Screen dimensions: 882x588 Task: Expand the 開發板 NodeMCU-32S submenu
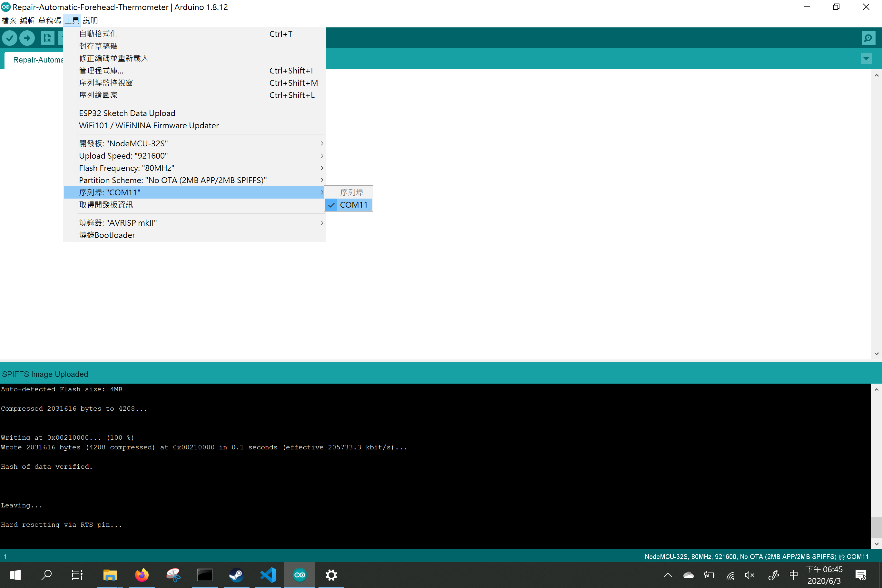point(195,143)
